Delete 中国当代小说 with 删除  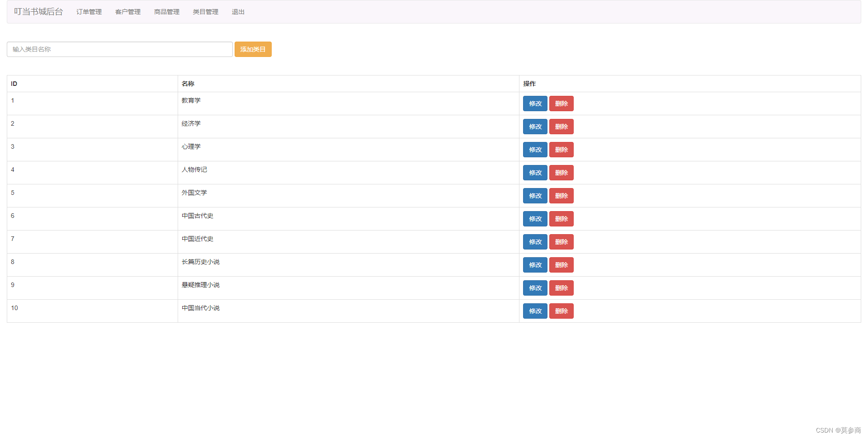(561, 311)
